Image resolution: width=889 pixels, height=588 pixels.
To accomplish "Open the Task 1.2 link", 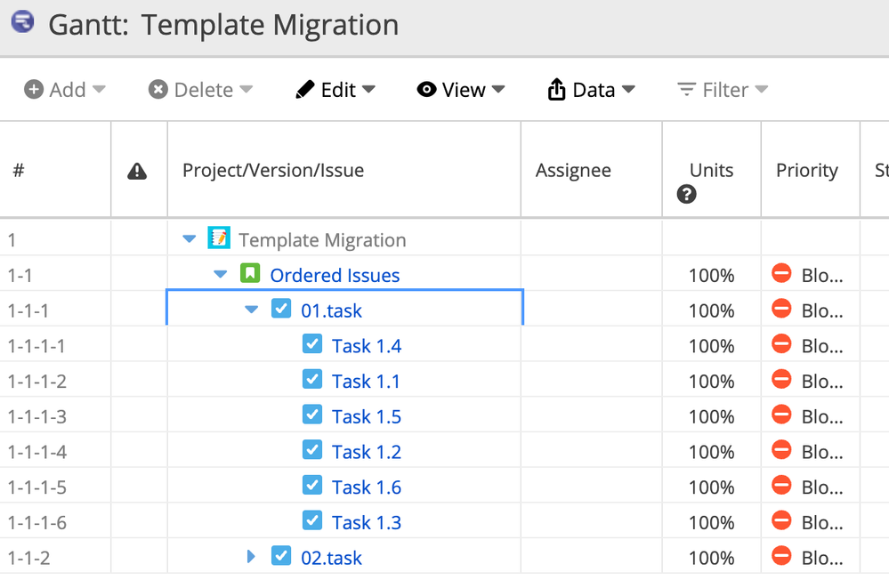I will tap(367, 452).
